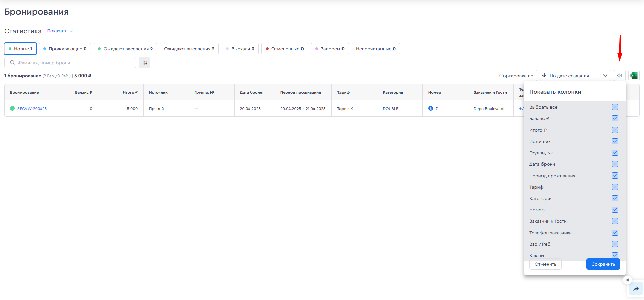Open the 'Отмененные' bookings tab
The image size is (644, 300).
[285, 49]
